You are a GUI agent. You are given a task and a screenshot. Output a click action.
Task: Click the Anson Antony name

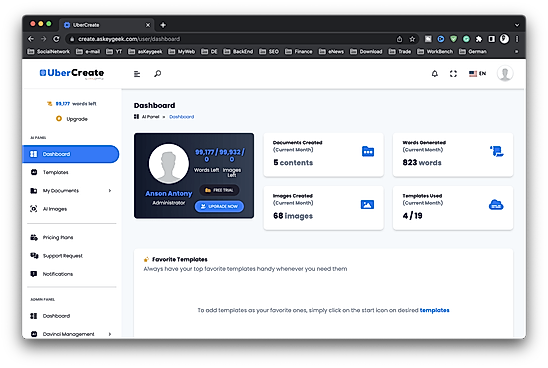click(x=169, y=193)
